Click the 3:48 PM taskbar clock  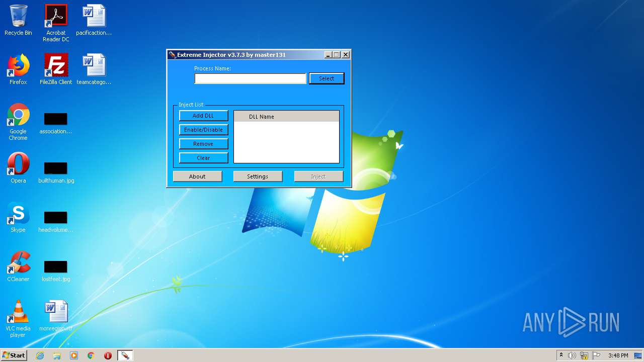click(x=618, y=355)
